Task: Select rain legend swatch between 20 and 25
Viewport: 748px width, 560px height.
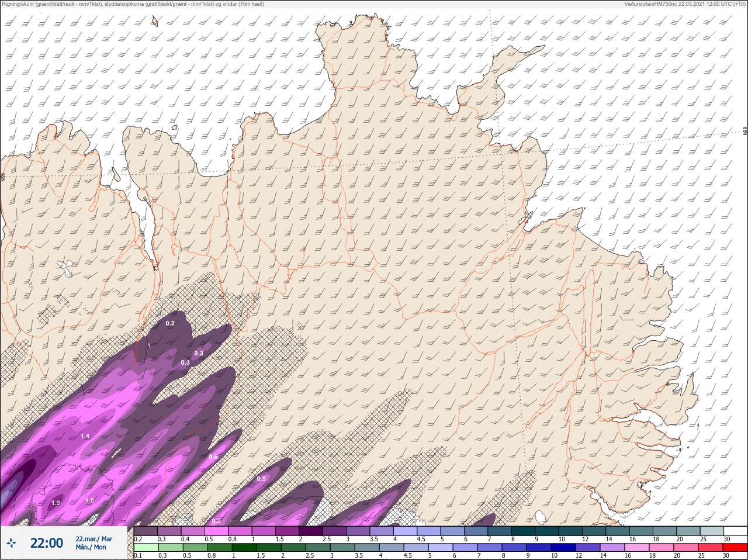Action: click(685, 548)
